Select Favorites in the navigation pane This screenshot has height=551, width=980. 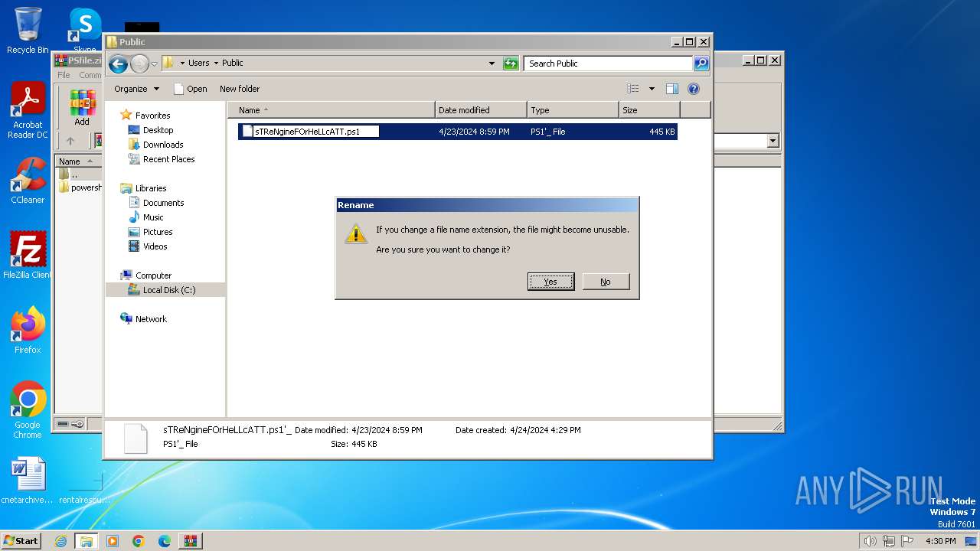click(x=152, y=116)
